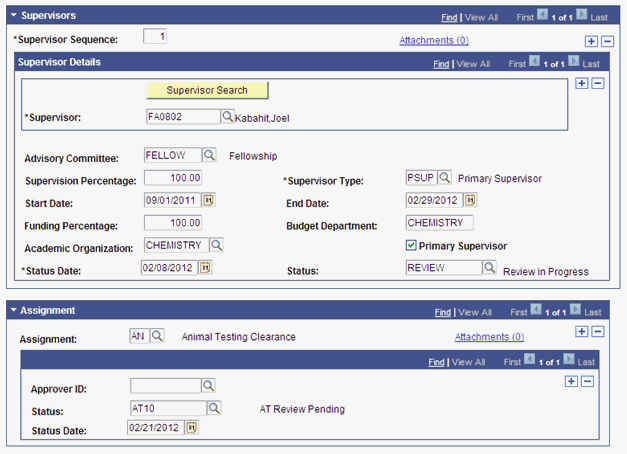
Task: Go to next row in approver grid
Action: click(569, 360)
